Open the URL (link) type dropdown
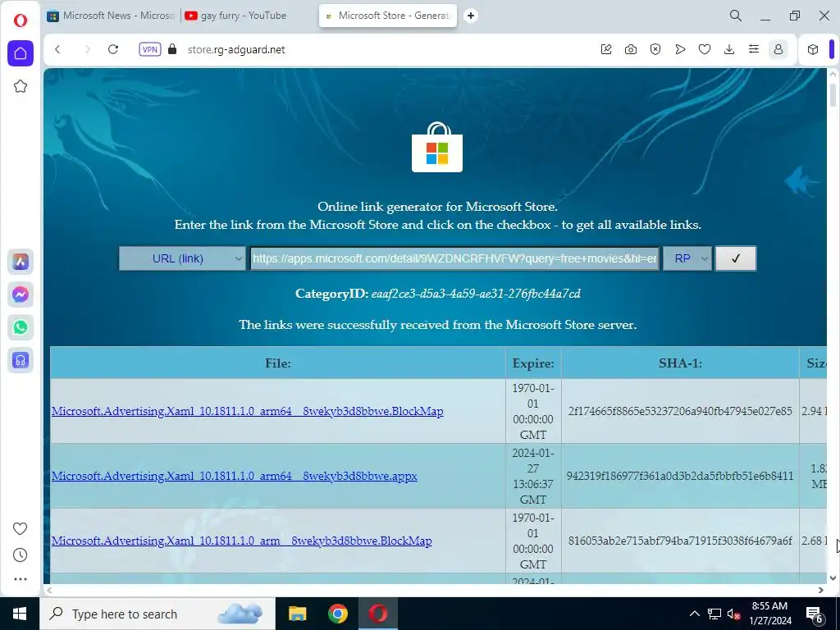The image size is (840, 630). (182, 258)
